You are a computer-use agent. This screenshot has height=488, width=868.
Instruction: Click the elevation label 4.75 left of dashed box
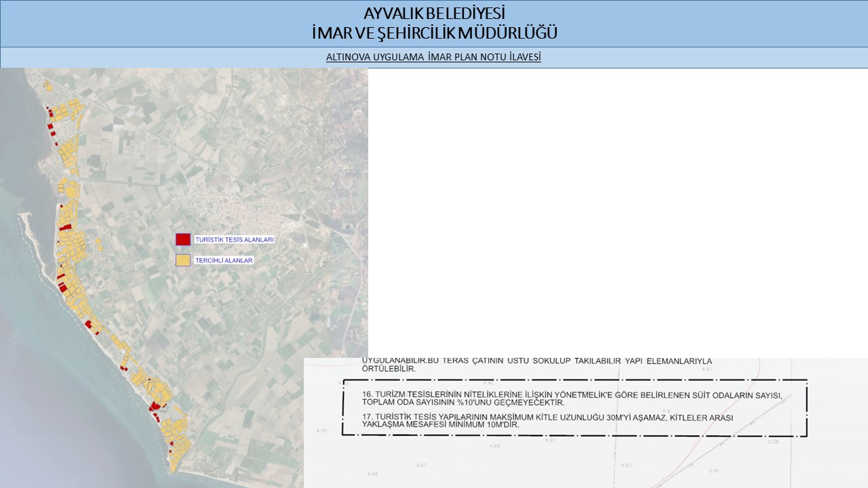pyautogui.click(x=321, y=431)
